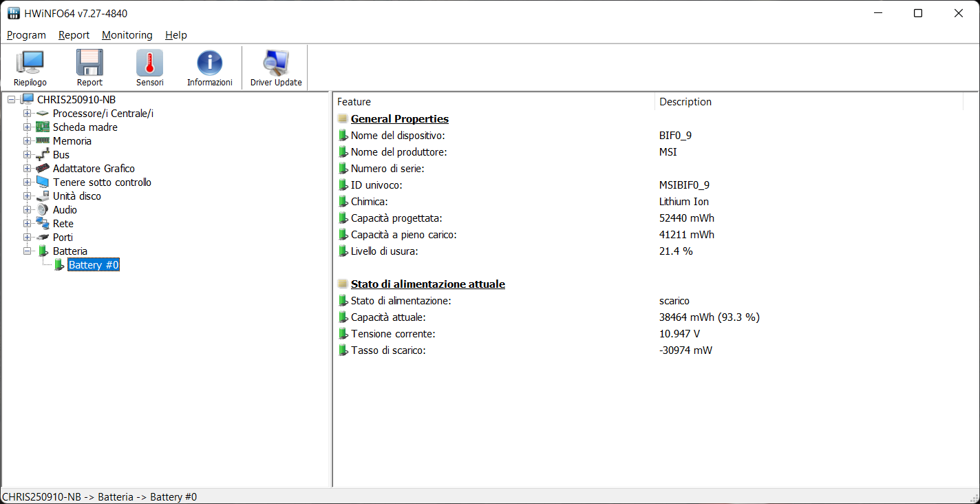
Task: Maximize the HWiNFO64 window
Action: [x=918, y=13]
